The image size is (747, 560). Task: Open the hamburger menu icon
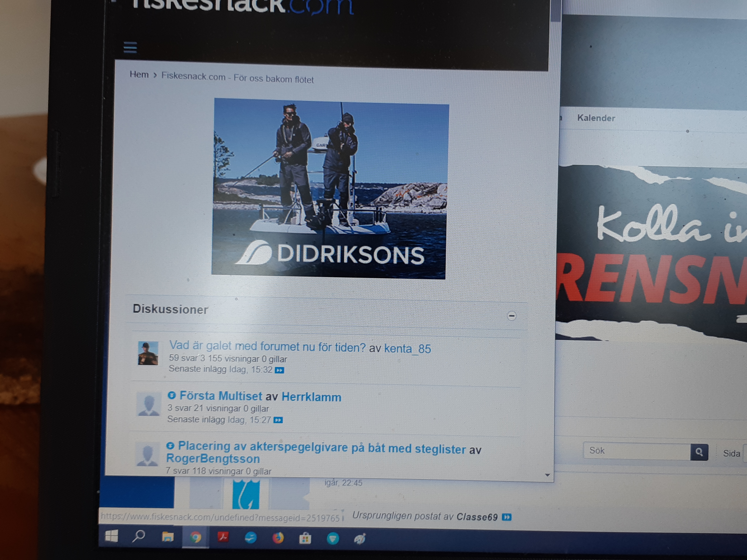coord(130,47)
